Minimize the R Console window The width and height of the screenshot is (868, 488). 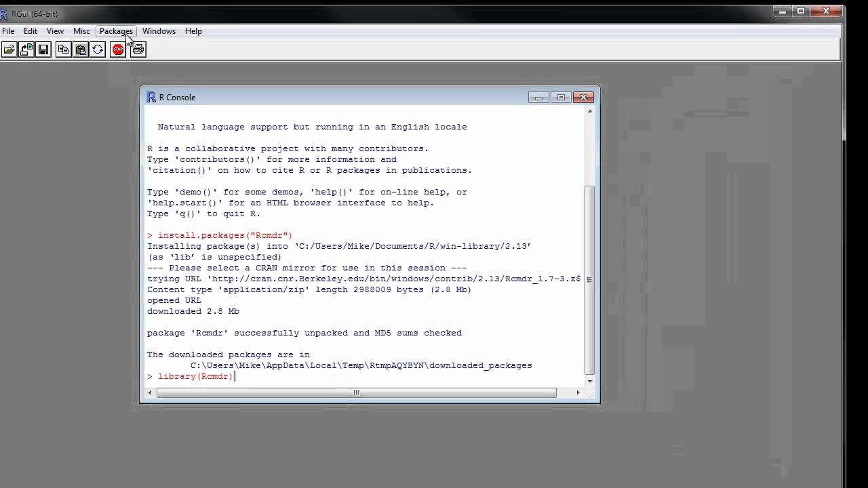point(538,98)
